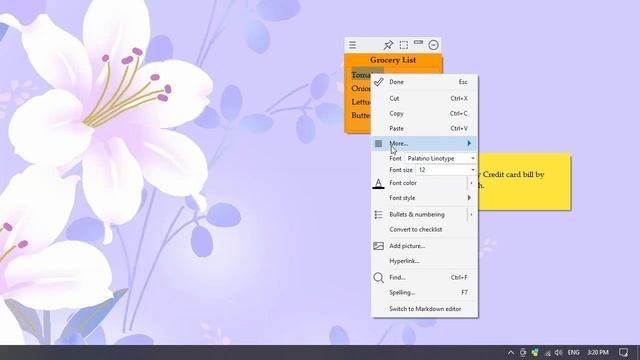Viewport: 640px width, 360px height.
Task: Click the circled minus icon on note toolbar
Action: 433,45
